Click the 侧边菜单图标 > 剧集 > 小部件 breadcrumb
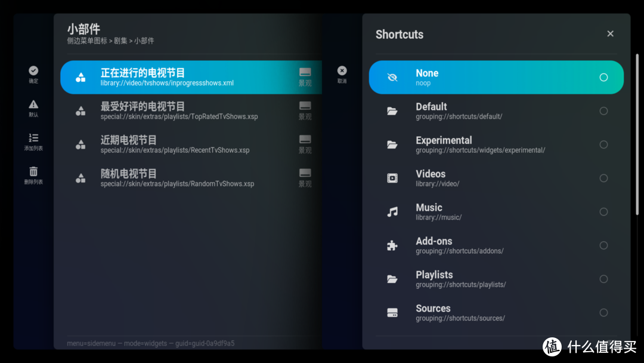 (110, 41)
